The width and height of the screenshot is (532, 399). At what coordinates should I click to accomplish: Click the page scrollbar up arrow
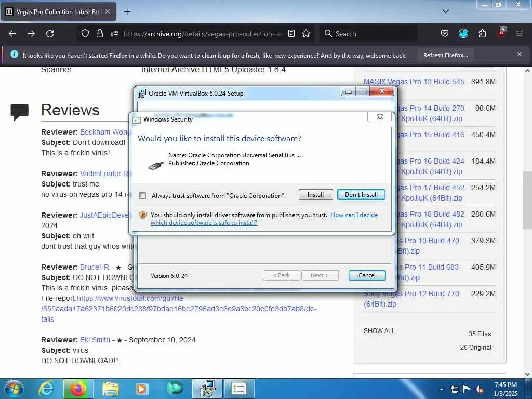(x=527, y=71)
